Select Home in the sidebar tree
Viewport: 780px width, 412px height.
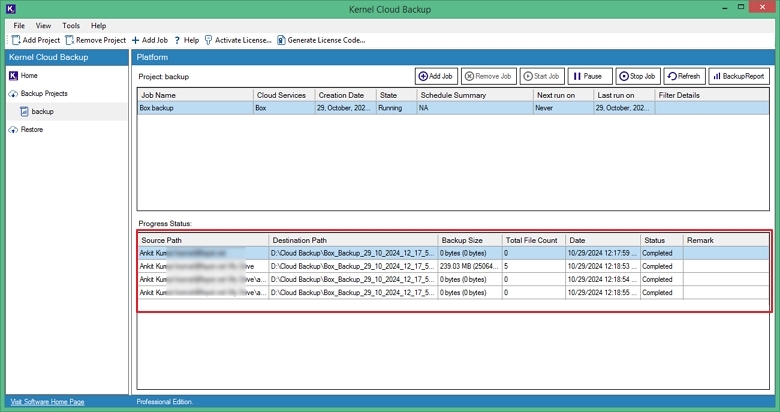[x=29, y=75]
